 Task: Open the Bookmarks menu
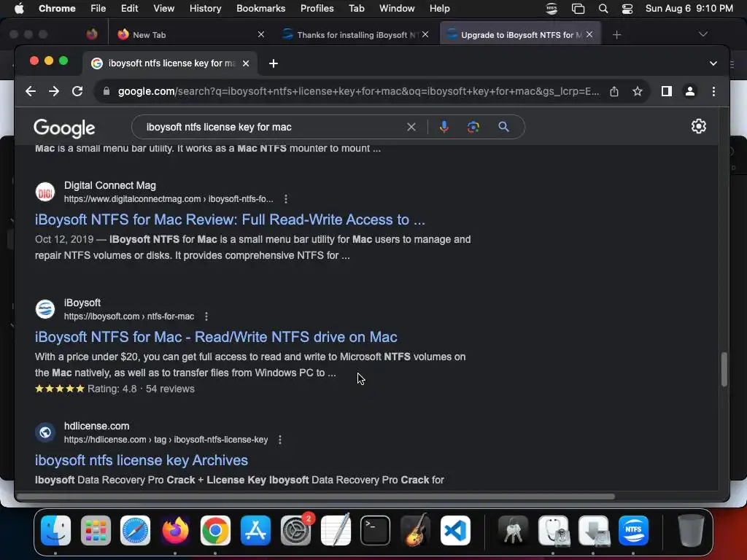click(x=260, y=9)
